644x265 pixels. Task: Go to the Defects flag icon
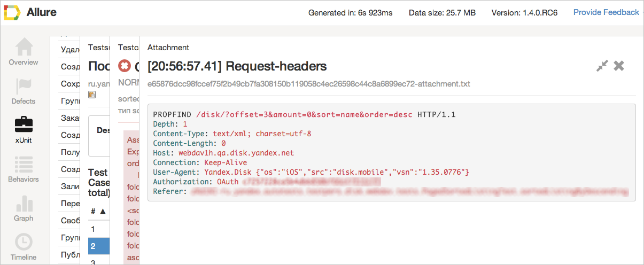24,87
